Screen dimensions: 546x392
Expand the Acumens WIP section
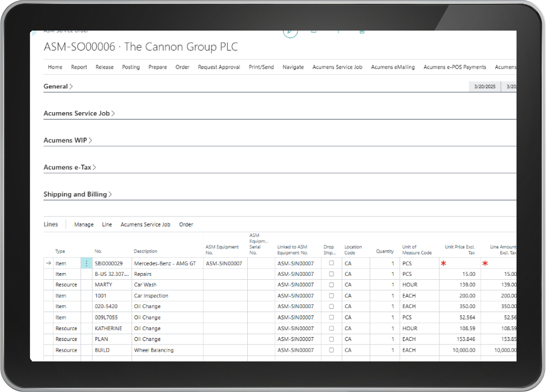67,140
